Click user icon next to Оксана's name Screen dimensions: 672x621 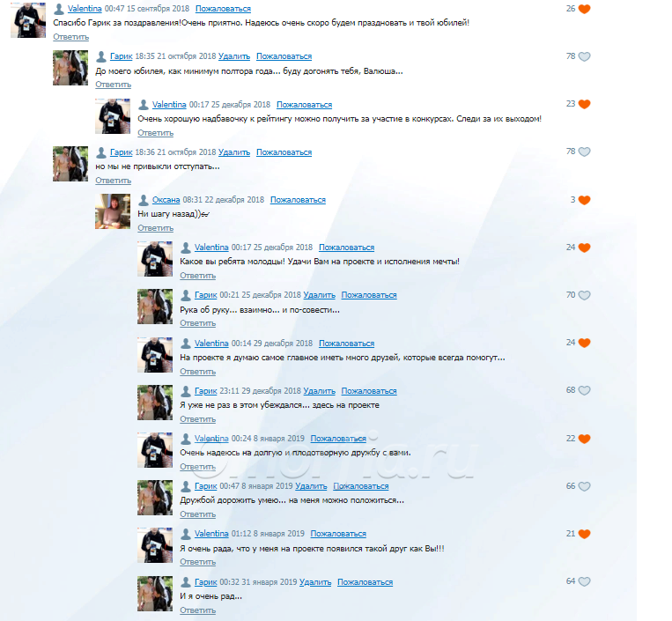144,200
